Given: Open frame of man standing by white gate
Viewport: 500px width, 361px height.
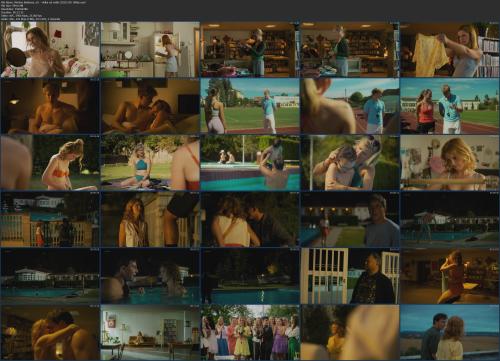Looking at the screenshot, I should coord(350,276).
